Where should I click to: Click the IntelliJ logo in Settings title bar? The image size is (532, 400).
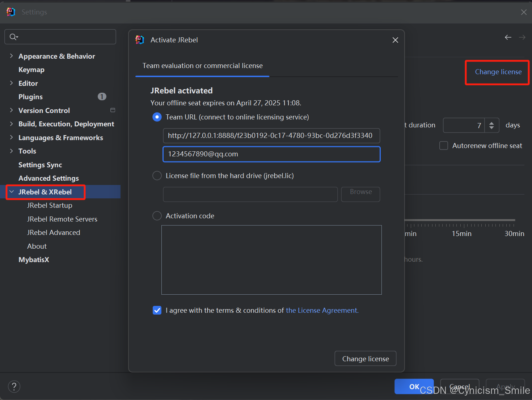tap(11, 12)
